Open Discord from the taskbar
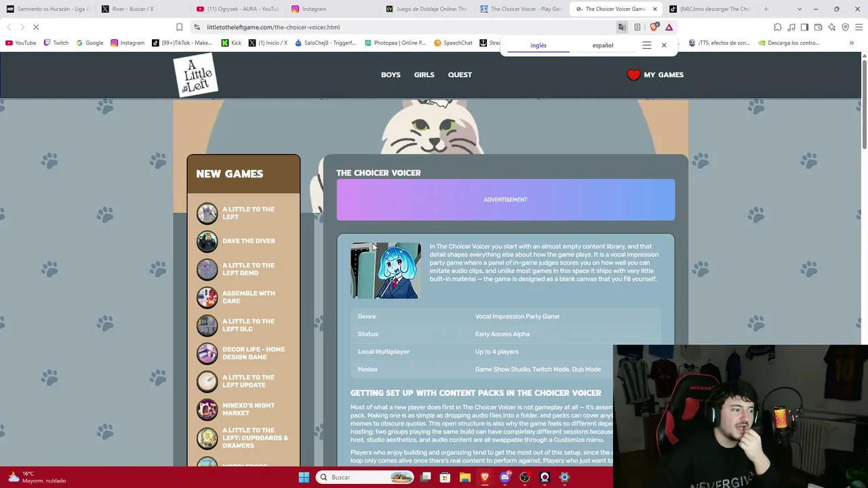 [505, 477]
